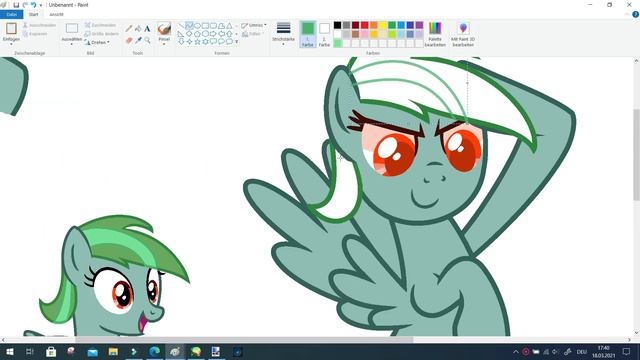Choose the red color swatch

[x=364, y=25]
